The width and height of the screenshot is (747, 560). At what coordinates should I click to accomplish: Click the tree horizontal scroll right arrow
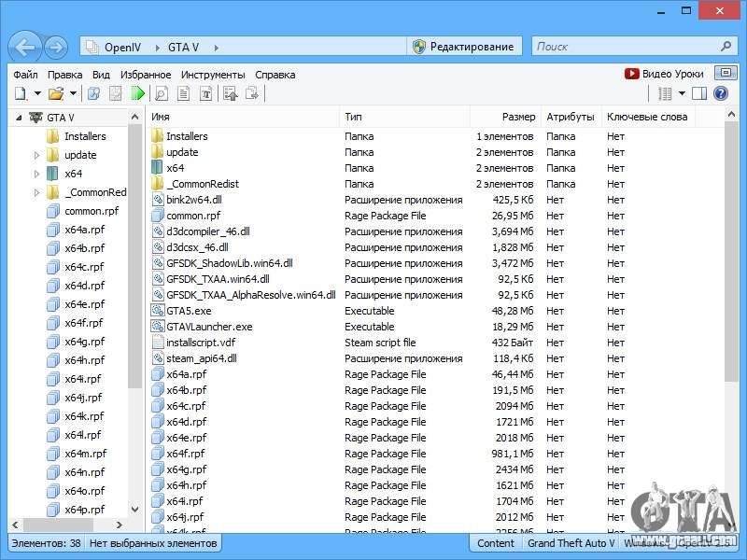pos(120,525)
